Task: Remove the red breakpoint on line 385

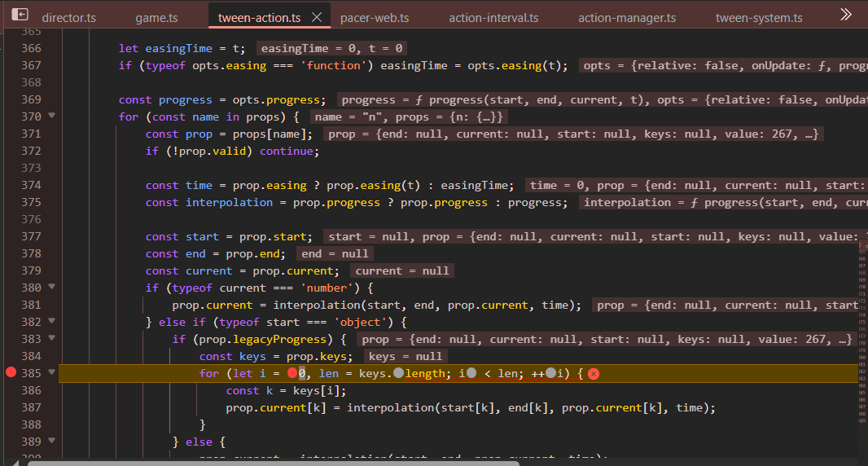Action: click(x=11, y=372)
